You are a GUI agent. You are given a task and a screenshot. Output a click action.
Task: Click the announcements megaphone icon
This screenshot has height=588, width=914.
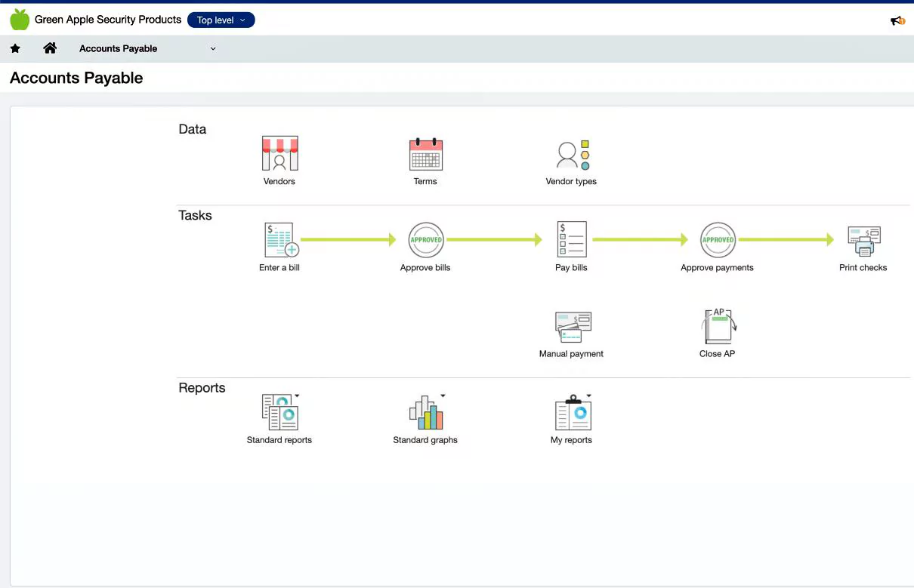point(897,20)
